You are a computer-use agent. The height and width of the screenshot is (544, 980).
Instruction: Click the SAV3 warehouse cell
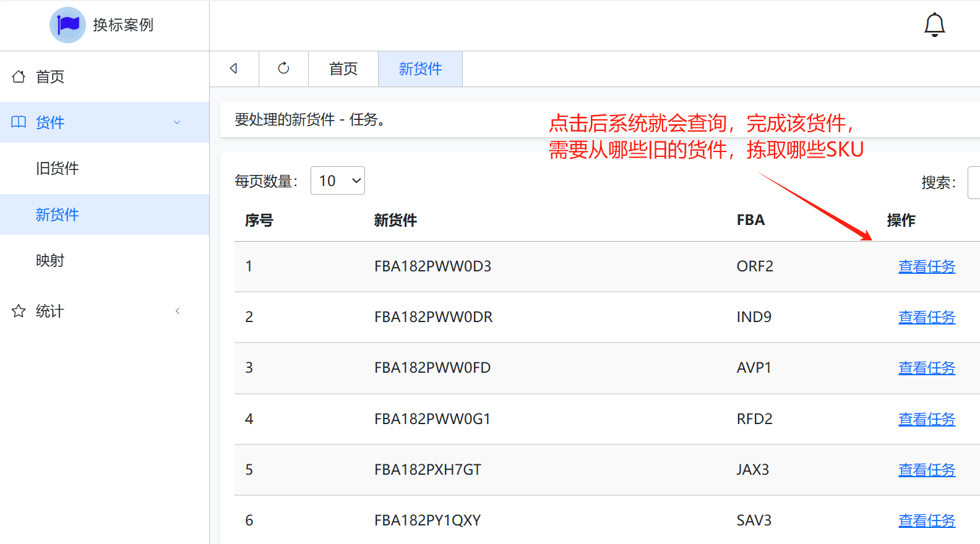point(754,521)
